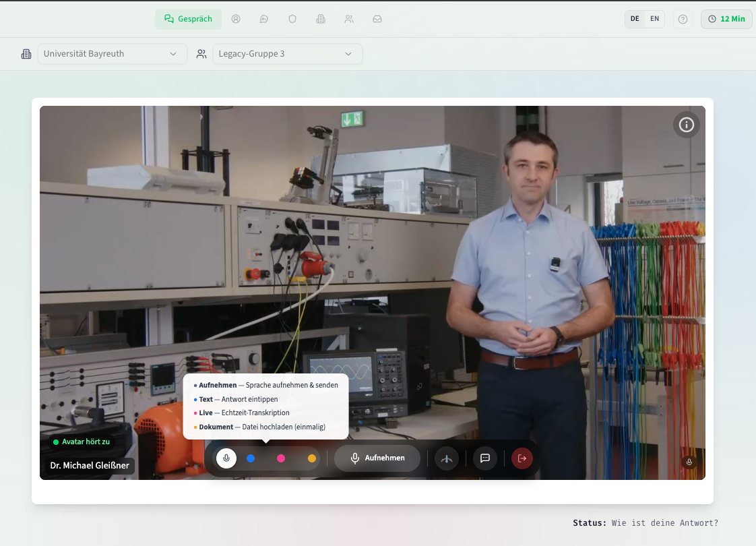Select the blue Text mode dot
Screen dimensions: 756x546
tap(251, 458)
